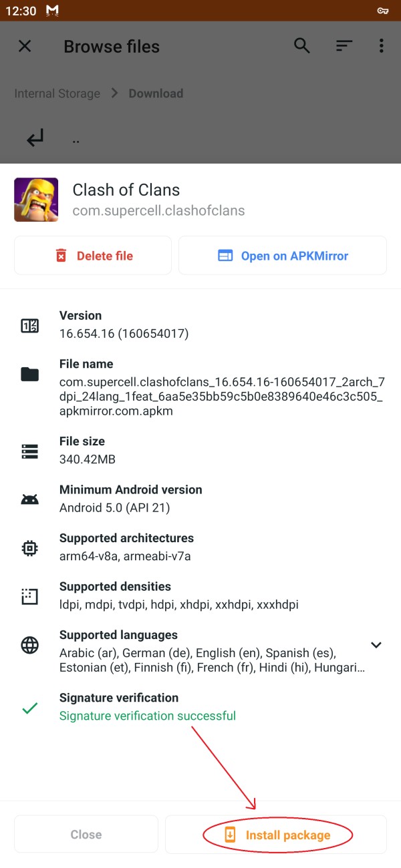Tap the signature verification checkmark
401x868 pixels.
pos(30,708)
